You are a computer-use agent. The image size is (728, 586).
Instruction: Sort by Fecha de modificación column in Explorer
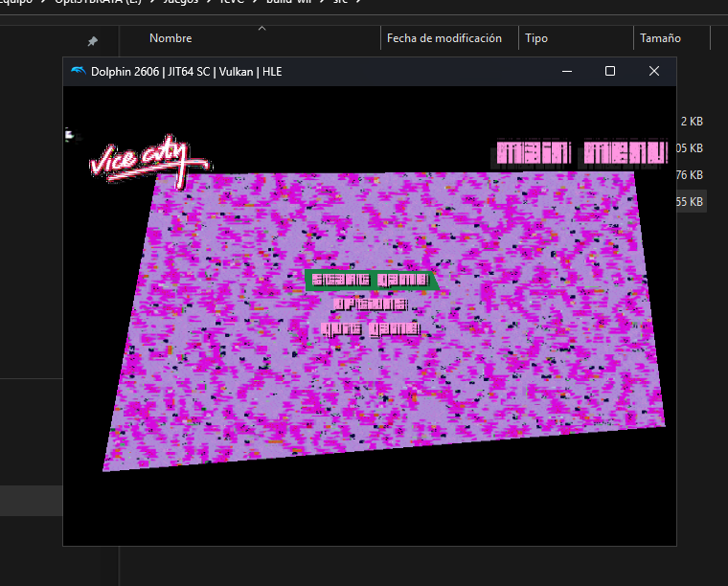(444, 38)
